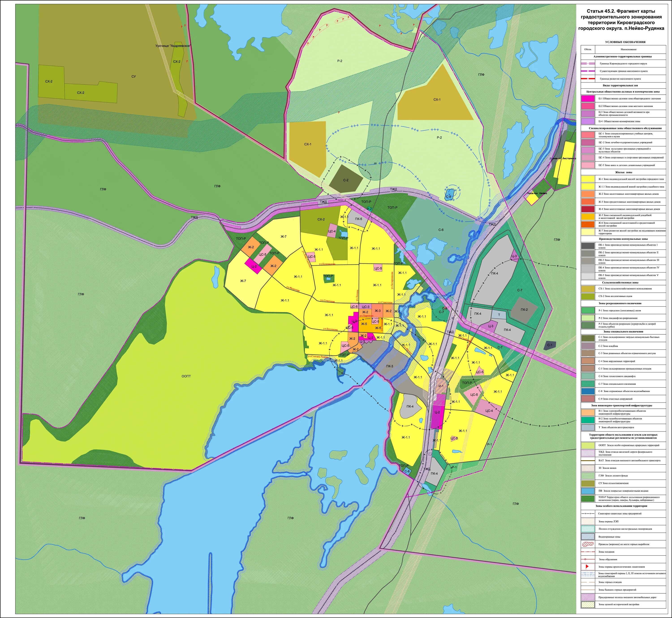Click the red flag archaeological monuments legend symbol
Image resolution: width=672 pixels, height=618 pixels.
(587, 567)
